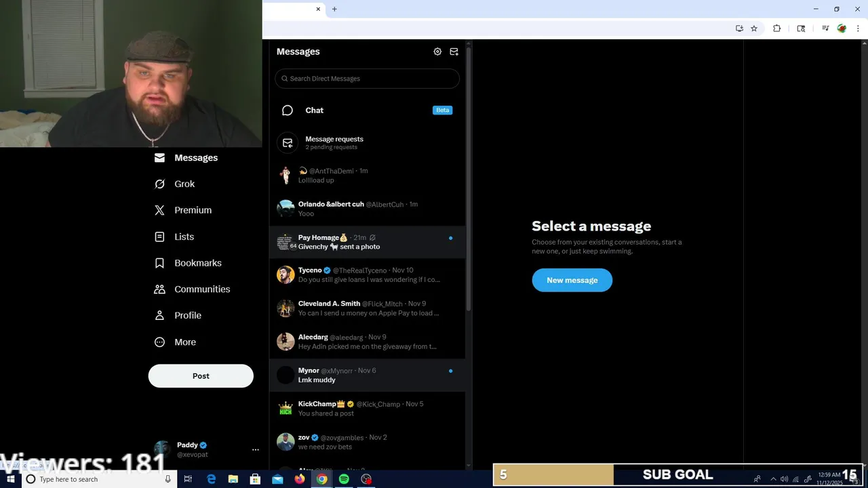Click 'Select a message' heading
Viewport: 868px width, 488px height.
click(x=591, y=226)
